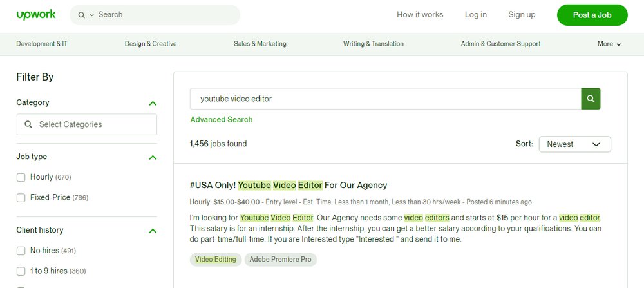Click the Video Editing skill tag
Screen dimensions: 644x288
click(x=216, y=260)
